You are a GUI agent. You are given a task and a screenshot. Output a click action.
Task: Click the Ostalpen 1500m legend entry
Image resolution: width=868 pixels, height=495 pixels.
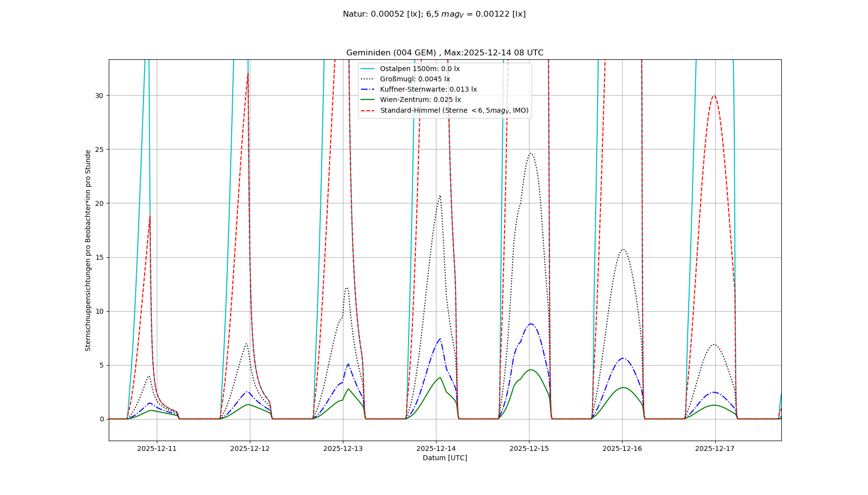pos(420,69)
